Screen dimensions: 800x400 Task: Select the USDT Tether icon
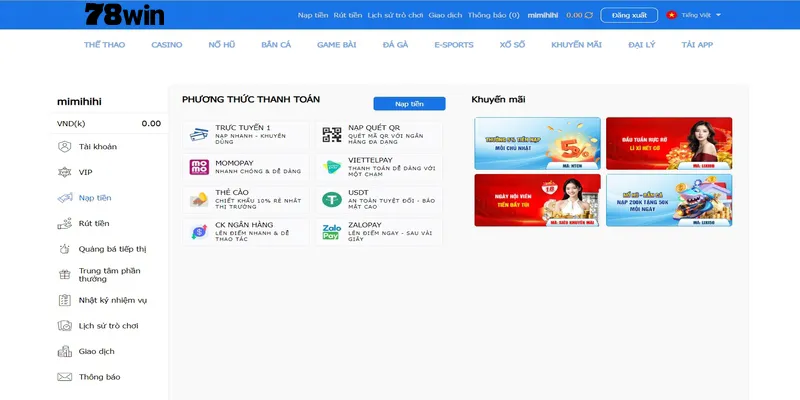click(x=332, y=199)
